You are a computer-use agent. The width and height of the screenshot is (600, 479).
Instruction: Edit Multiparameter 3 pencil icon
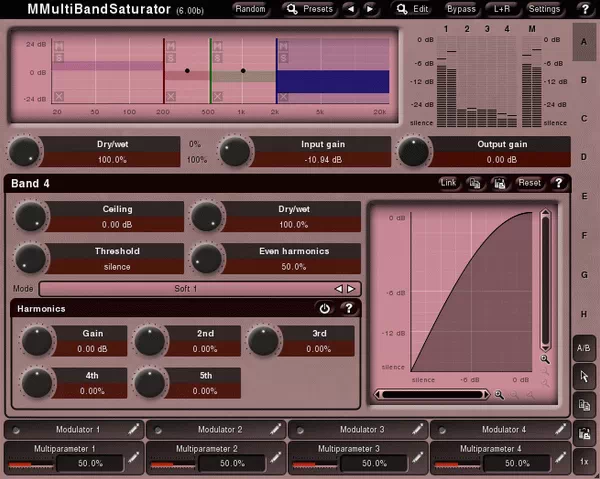(x=418, y=457)
